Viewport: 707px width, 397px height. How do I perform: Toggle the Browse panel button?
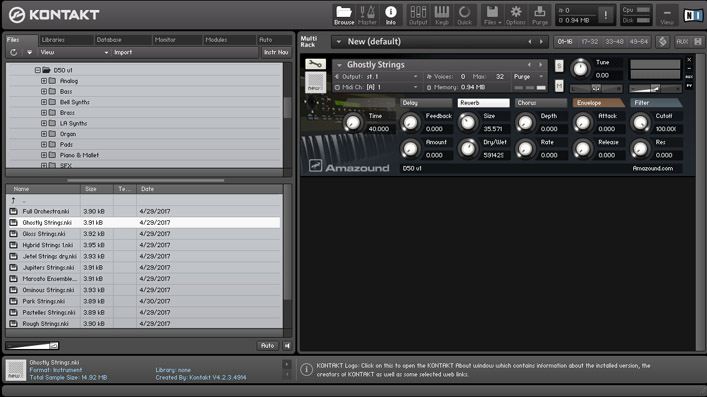(344, 15)
